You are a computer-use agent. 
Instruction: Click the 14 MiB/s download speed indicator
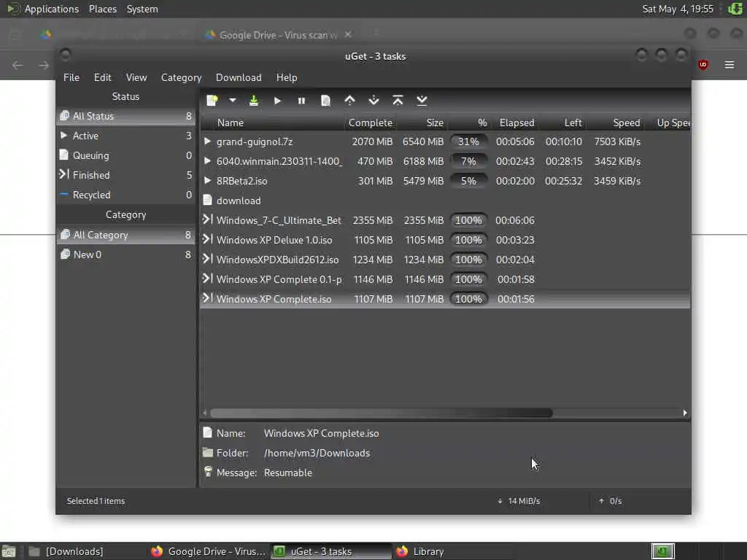[519, 501]
